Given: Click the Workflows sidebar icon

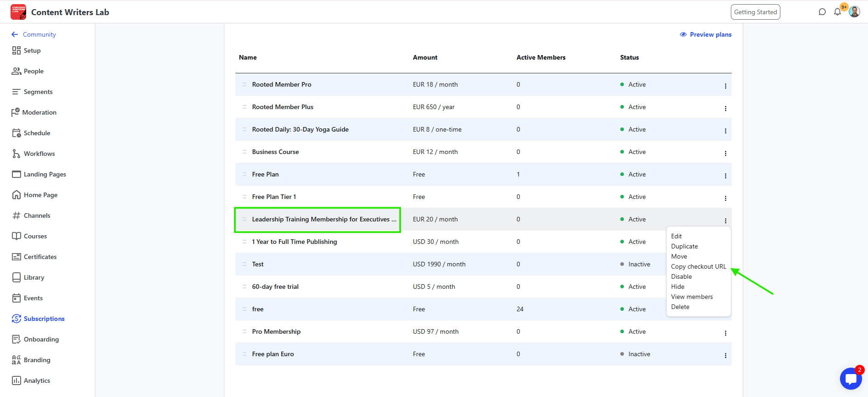Looking at the screenshot, I should click(17, 154).
